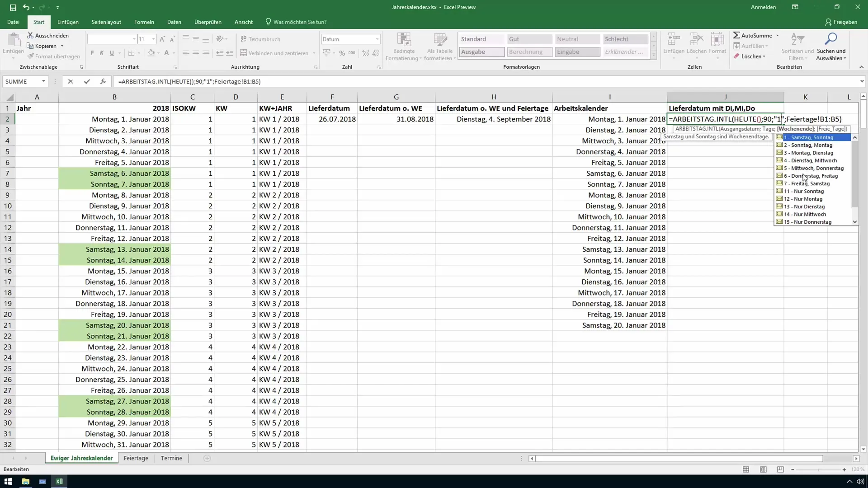
Task: Switch to Feiertage sheet tab
Action: pos(136,458)
